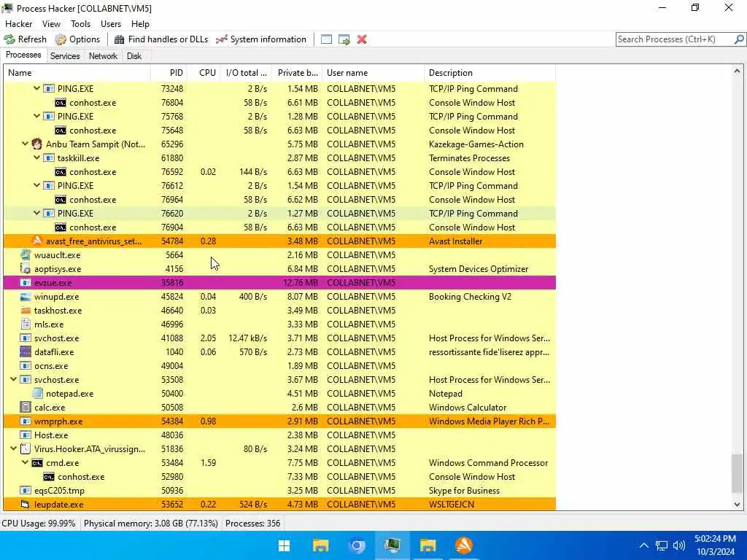The width and height of the screenshot is (747, 560).
Task: Select the wmprph.exe row
Action: (279, 421)
